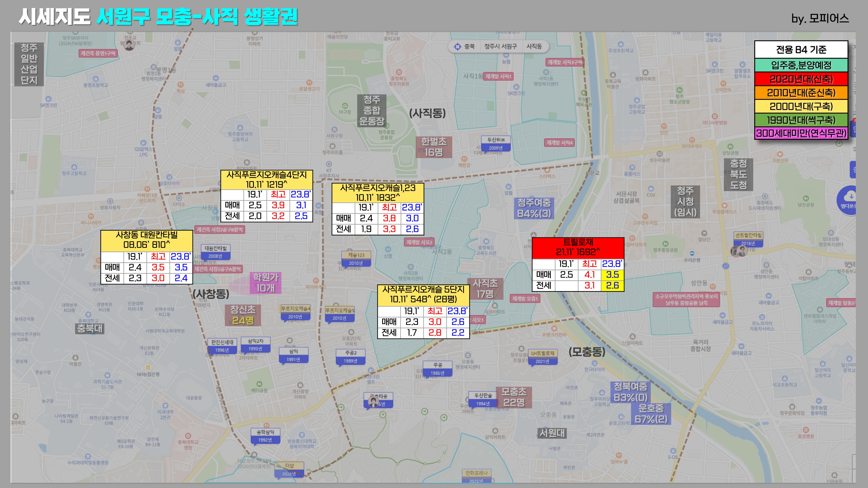The image size is (868, 488).
Task: Click the 송학삼익 1992년 apartment marker
Action: pos(265,436)
